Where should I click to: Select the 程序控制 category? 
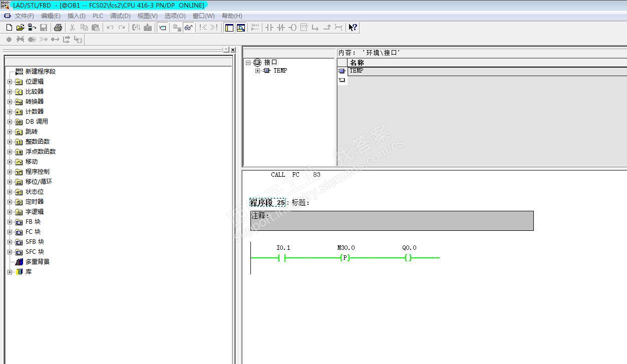[37, 172]
